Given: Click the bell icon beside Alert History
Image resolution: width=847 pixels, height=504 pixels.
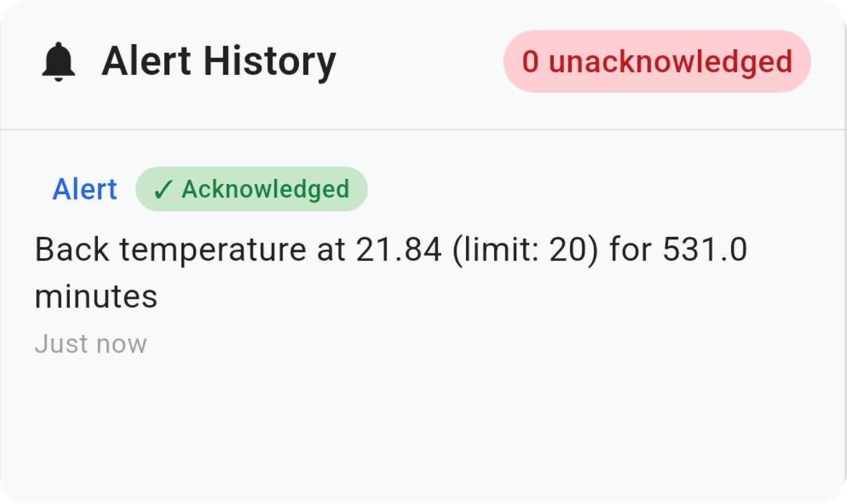Looking at the screenshot, I should [x=58, y=61].
